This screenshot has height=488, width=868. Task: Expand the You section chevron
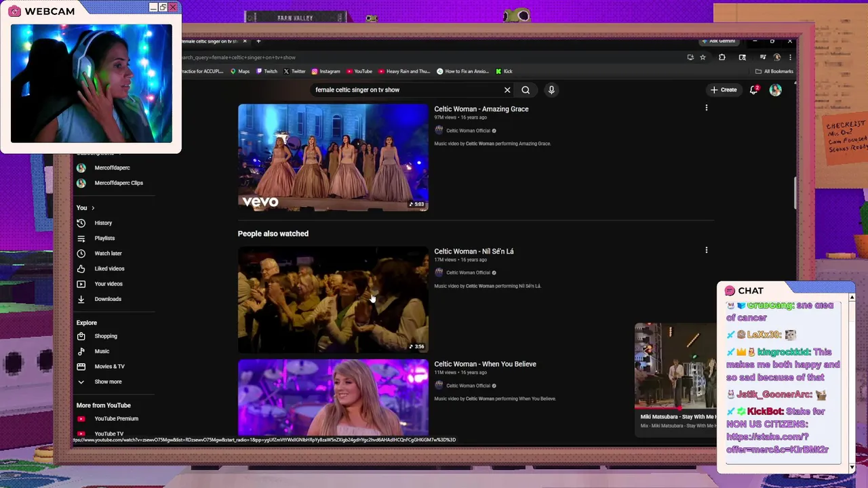click(93, 207)
